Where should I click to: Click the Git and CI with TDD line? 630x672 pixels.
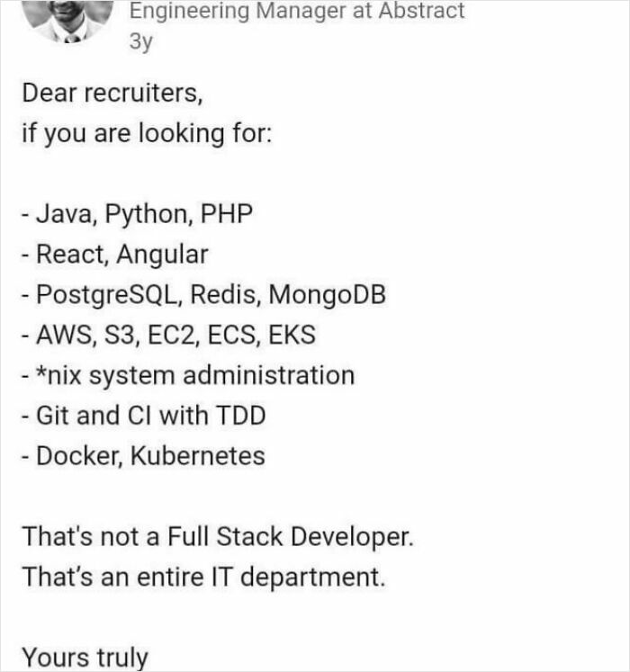tap(143, 416)
